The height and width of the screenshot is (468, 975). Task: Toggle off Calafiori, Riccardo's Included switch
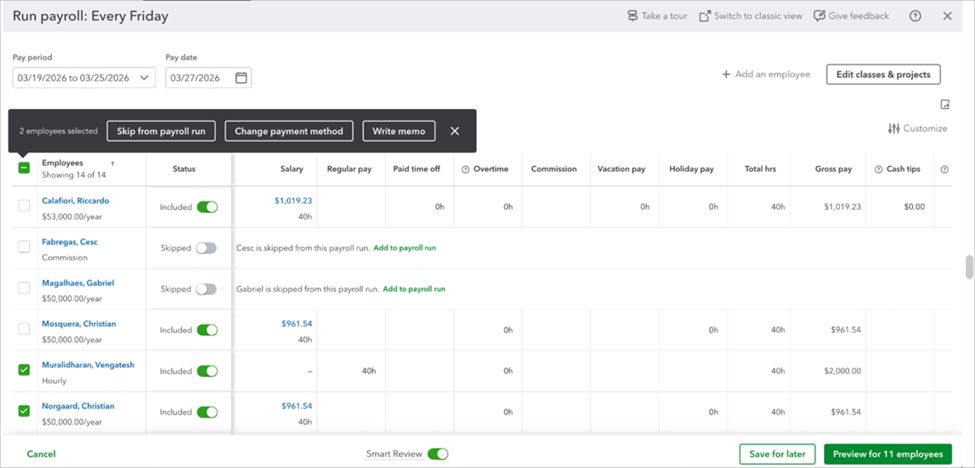pos(206,207)
